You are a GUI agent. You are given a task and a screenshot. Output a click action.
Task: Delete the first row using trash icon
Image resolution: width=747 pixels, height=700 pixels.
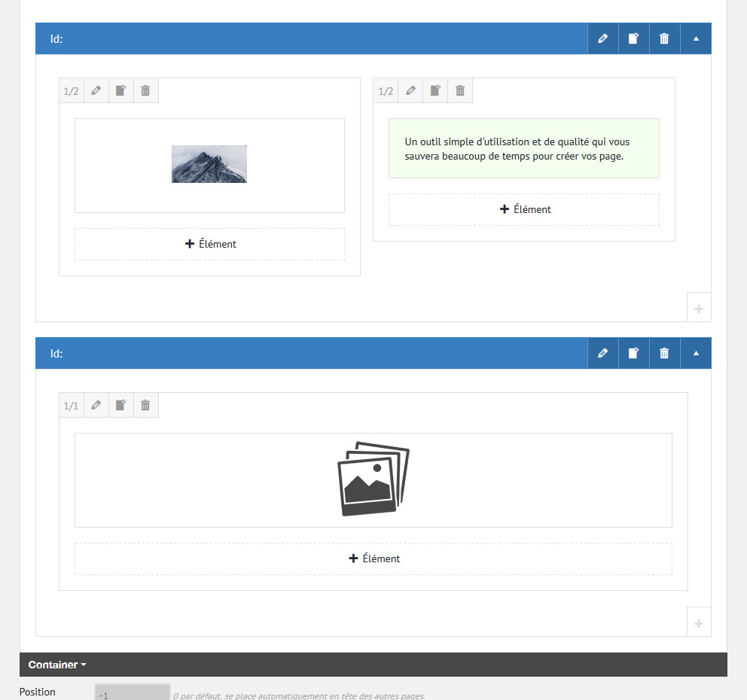tap(664, 38)
